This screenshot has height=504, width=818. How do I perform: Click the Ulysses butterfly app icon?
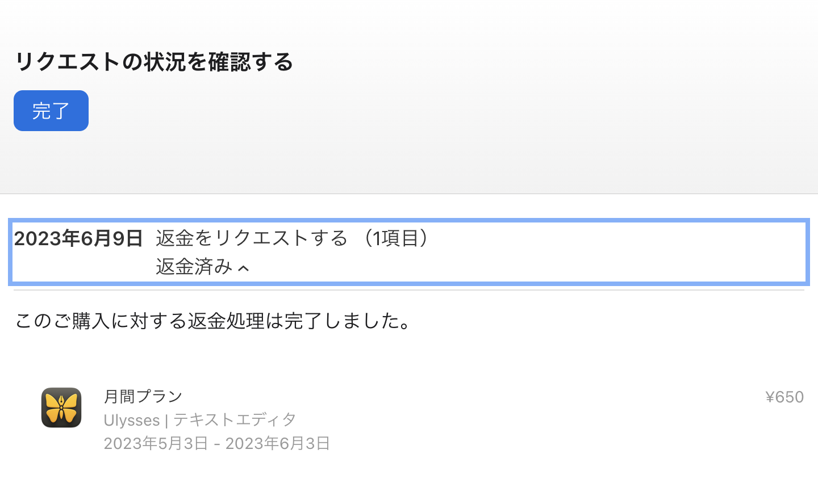point(61,408)
